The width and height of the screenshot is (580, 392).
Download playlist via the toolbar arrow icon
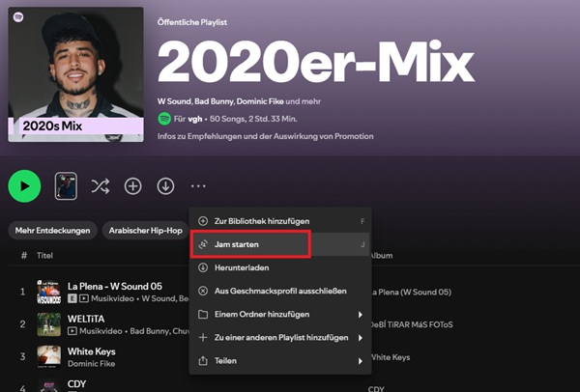165,186
